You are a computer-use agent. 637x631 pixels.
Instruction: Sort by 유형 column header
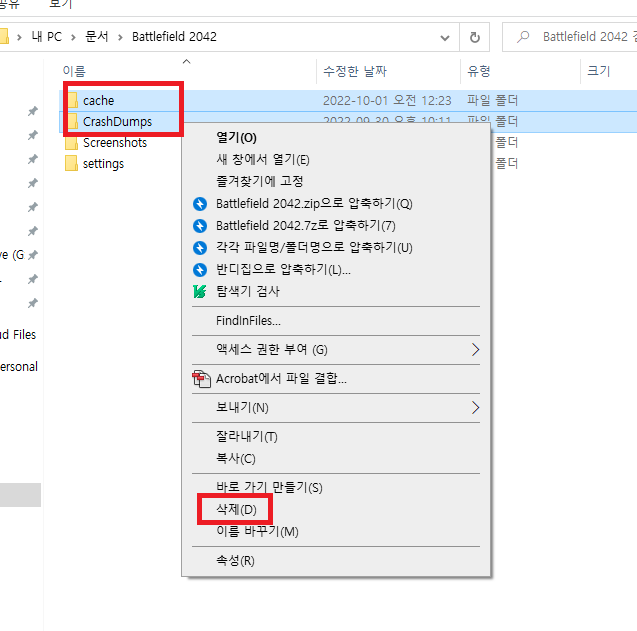pos(479,71)
